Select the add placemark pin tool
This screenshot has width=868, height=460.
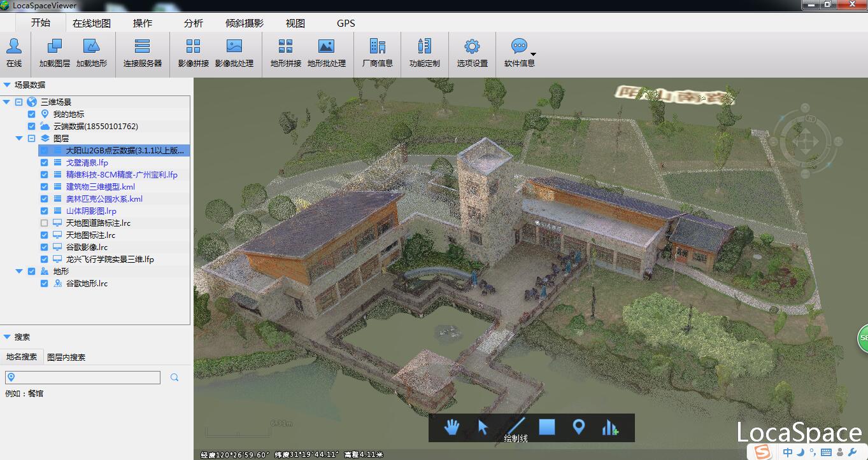(578, 427)
